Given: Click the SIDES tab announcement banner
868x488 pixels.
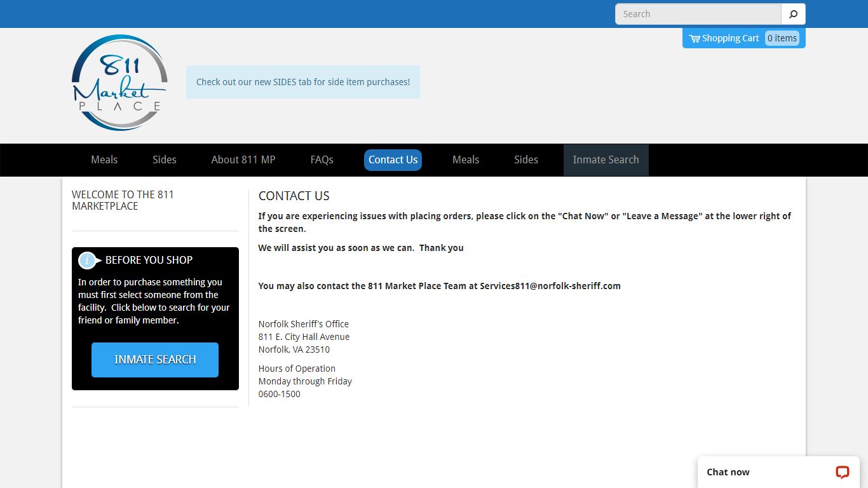Looking at the screenshot, I should 303,82.
